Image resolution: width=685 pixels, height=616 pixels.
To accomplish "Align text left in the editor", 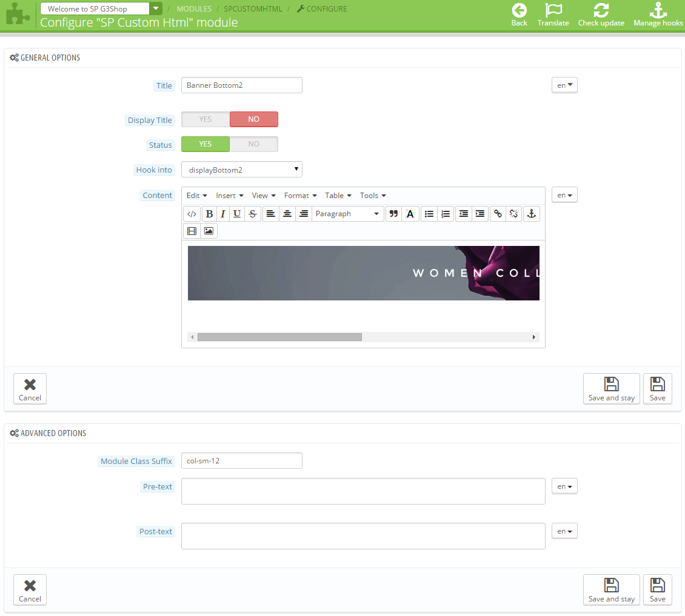I will 271,214.
